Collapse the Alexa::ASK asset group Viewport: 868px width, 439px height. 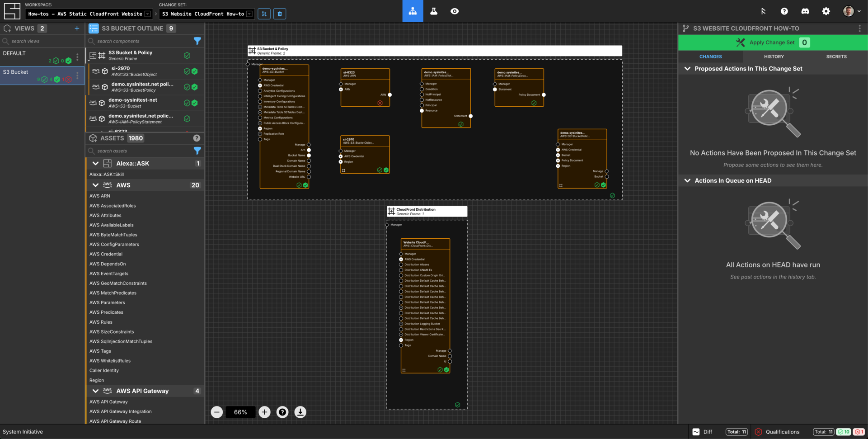coord(95,163)
